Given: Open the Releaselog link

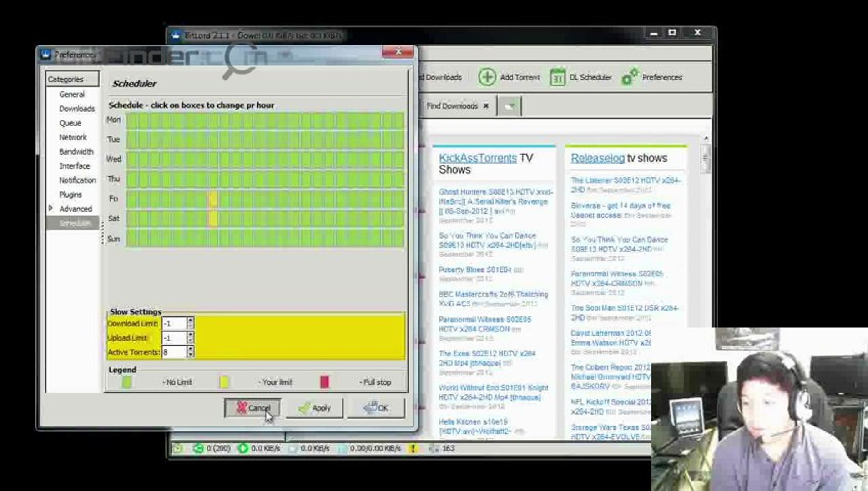Looking at the screenshot, I should [x=598, y=158].
